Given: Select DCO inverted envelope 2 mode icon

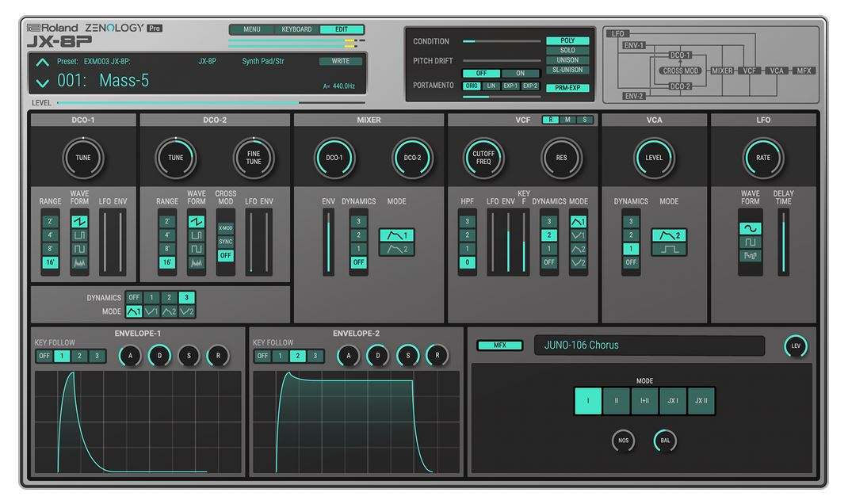Looking at the screenshot, I should [186, 311].
